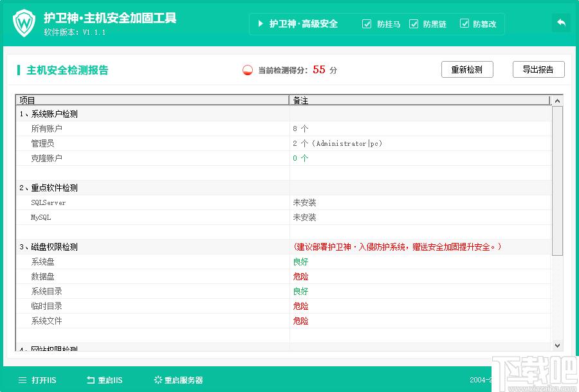
Task: Select the 系统目录 row
Action: pyautogui.click(x=283, y=291)
